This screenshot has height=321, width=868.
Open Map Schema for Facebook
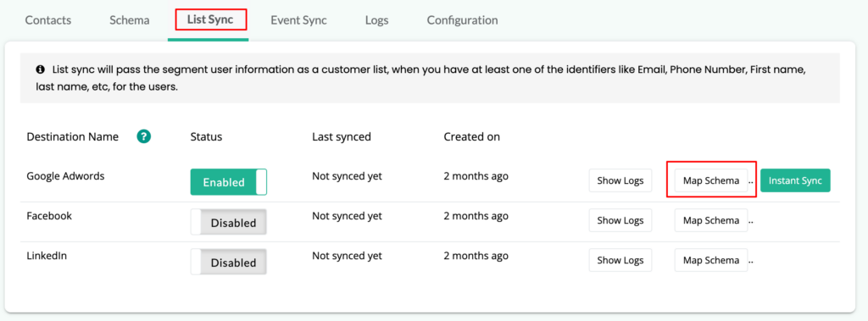click(711, 220)
